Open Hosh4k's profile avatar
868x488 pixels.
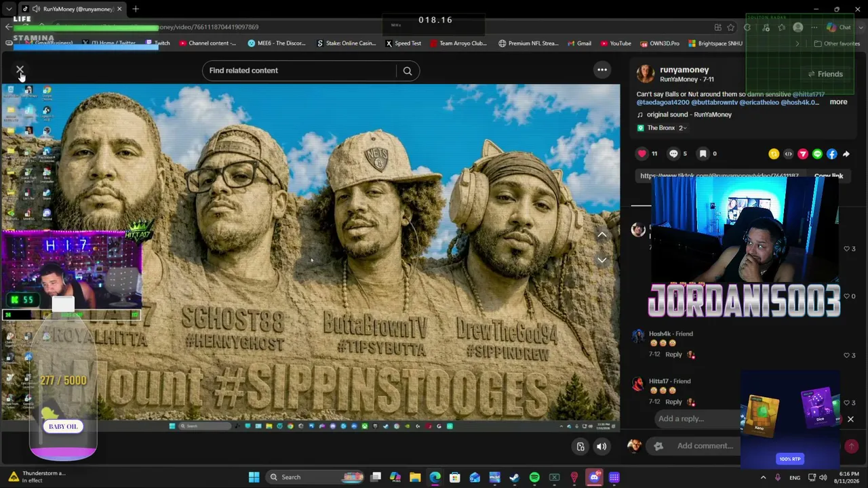click(637, 336)
